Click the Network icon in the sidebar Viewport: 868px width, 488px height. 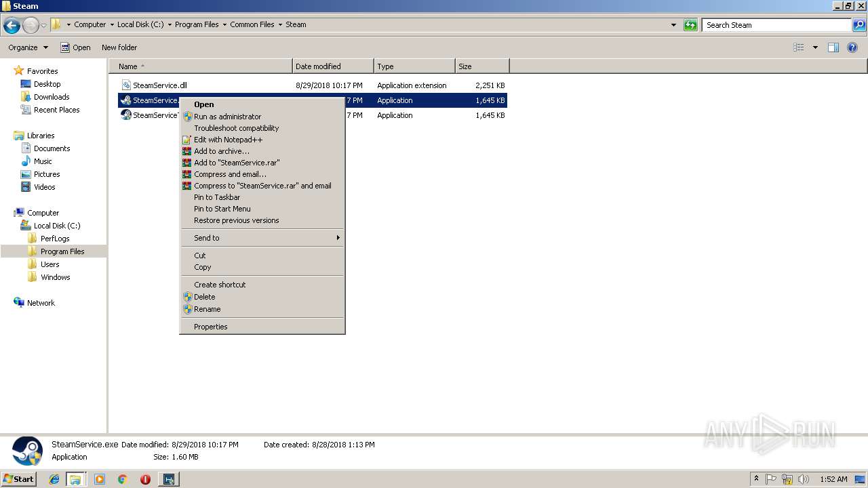pos(19,303)
